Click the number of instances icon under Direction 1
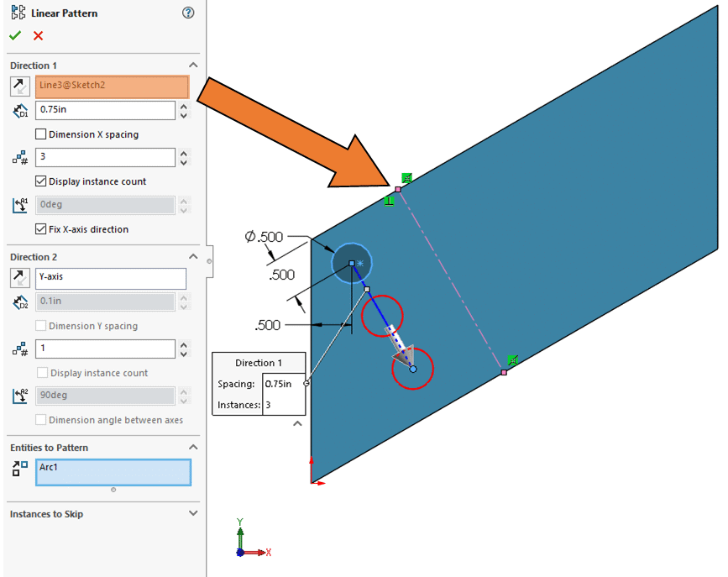 pos(19,157)
